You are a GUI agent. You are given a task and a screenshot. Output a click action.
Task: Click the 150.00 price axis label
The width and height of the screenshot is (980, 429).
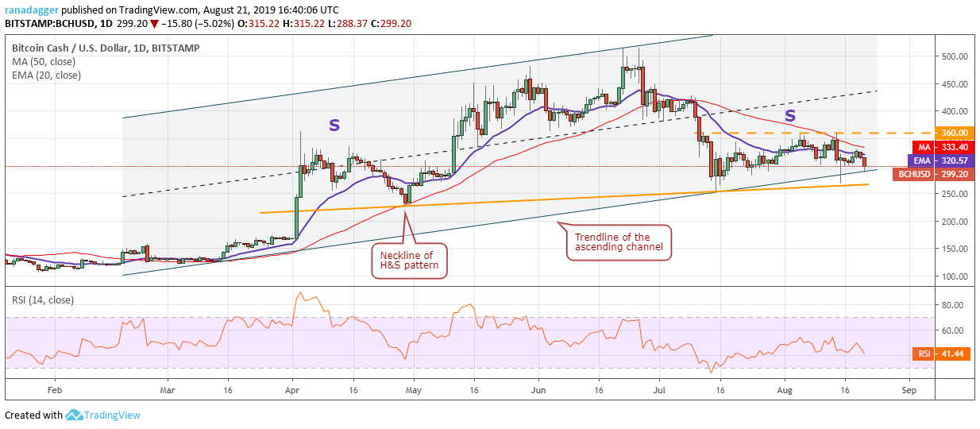[953, 249]
